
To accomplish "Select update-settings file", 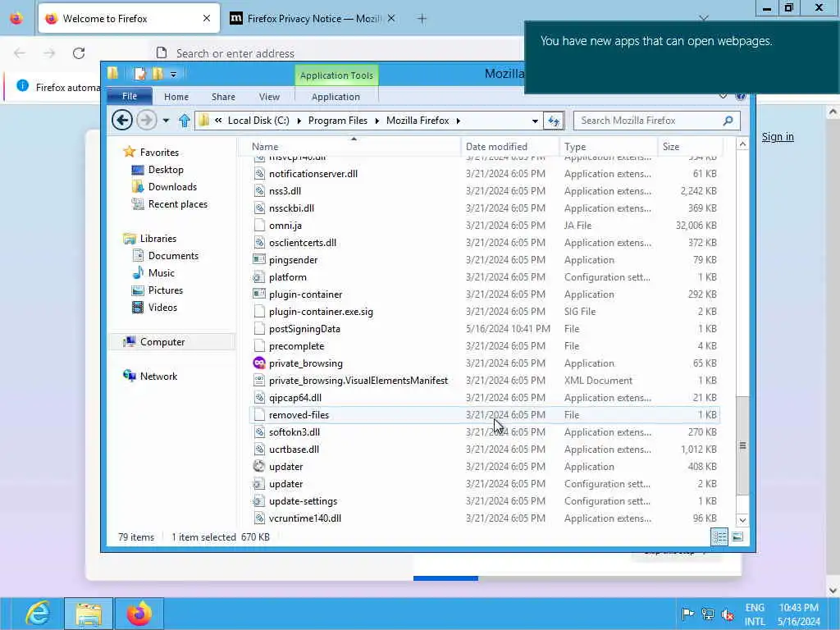I will point(304,501).
